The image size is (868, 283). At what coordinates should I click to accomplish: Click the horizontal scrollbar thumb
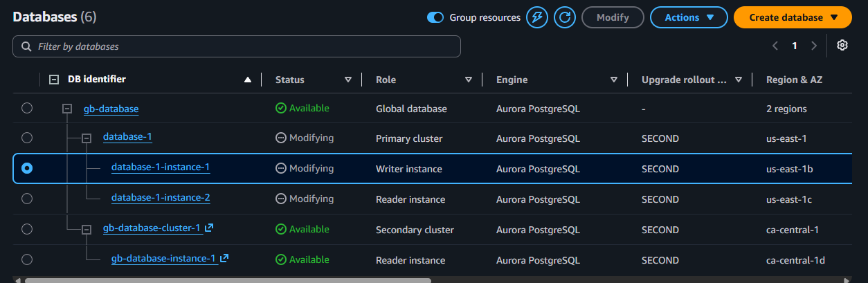pyautogui.click(x=228, y=280)
